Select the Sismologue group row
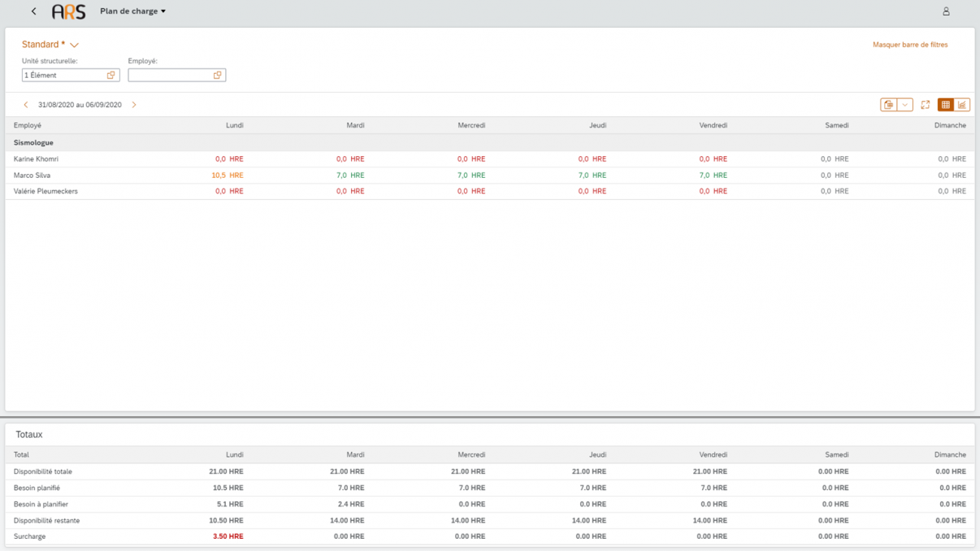The image size is (980, 551). click(x=33, y=142)
